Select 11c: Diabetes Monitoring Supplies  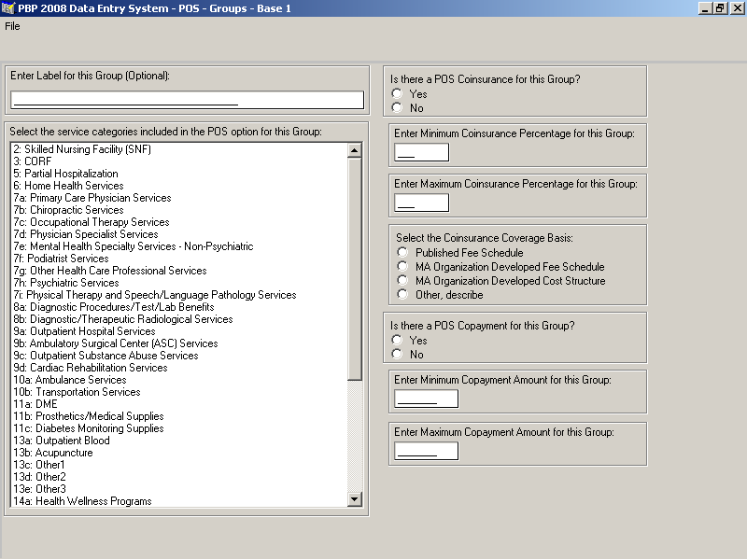click(179, 428)
